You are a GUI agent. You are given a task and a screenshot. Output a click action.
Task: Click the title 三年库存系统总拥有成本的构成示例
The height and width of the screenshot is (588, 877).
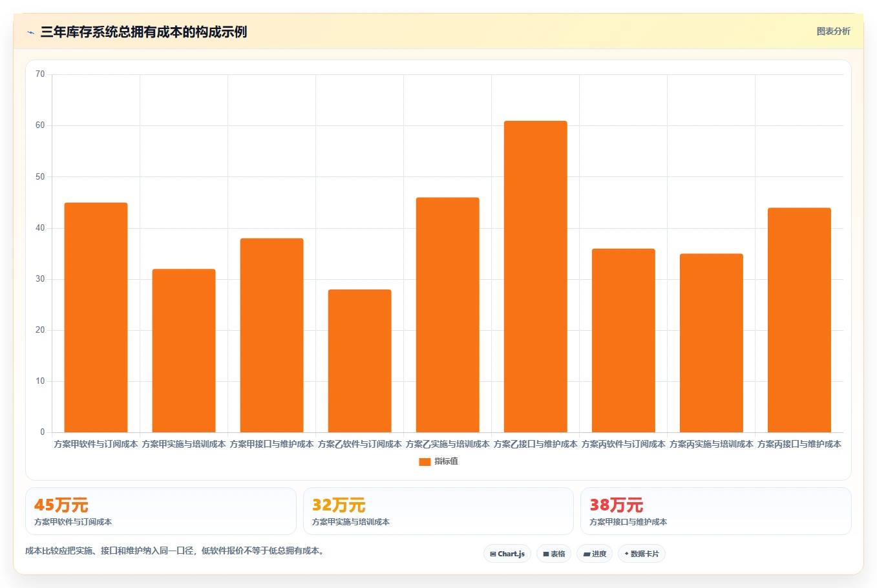click(x=143, y=32)
